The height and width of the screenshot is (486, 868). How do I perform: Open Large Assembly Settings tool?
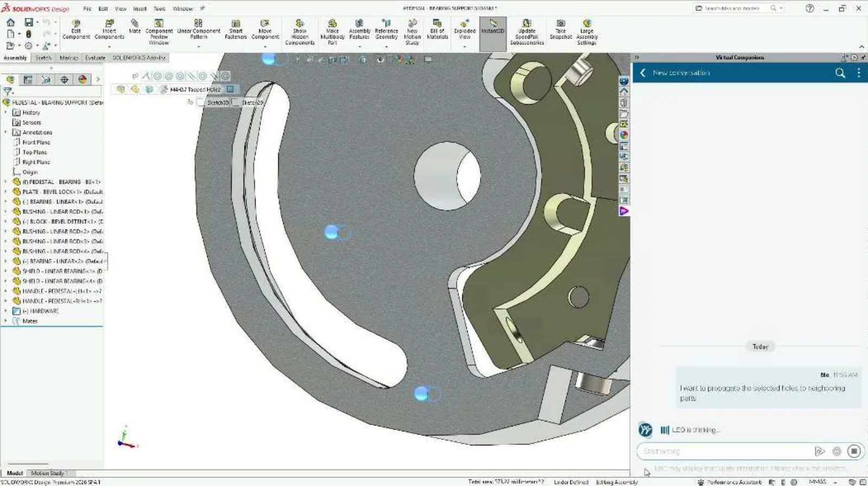[x=587, y=33]
